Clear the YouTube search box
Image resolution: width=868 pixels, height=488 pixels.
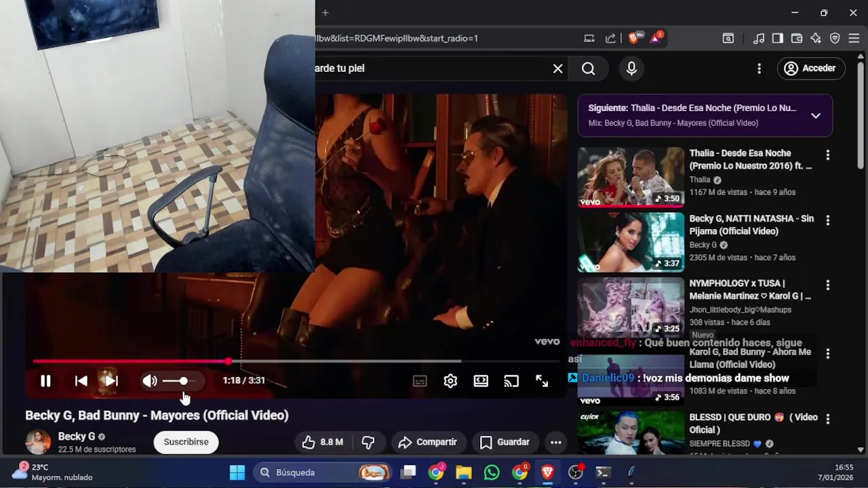(557, 68)
